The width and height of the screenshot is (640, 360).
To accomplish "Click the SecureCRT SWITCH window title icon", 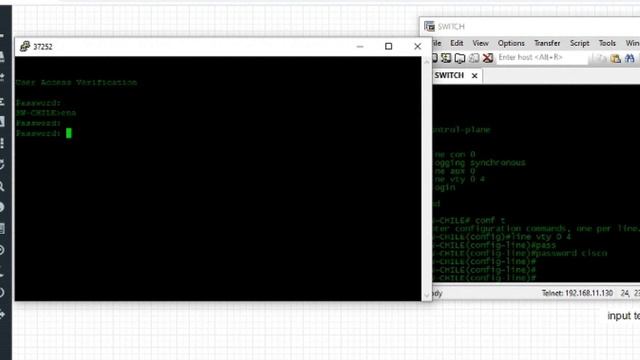I will pyautogui.click(x=429, y=27).
